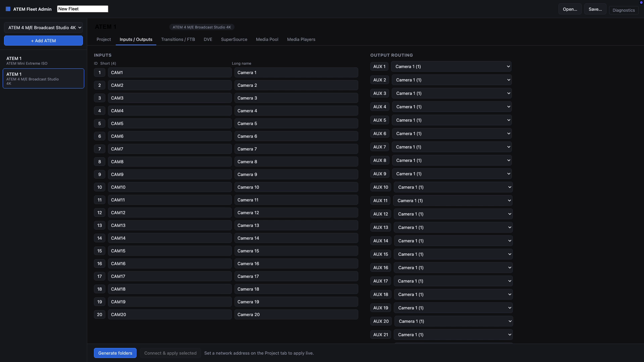
Task: Click the input ID 5 cell
Action: pyautogui.click(x=99, y=123)
